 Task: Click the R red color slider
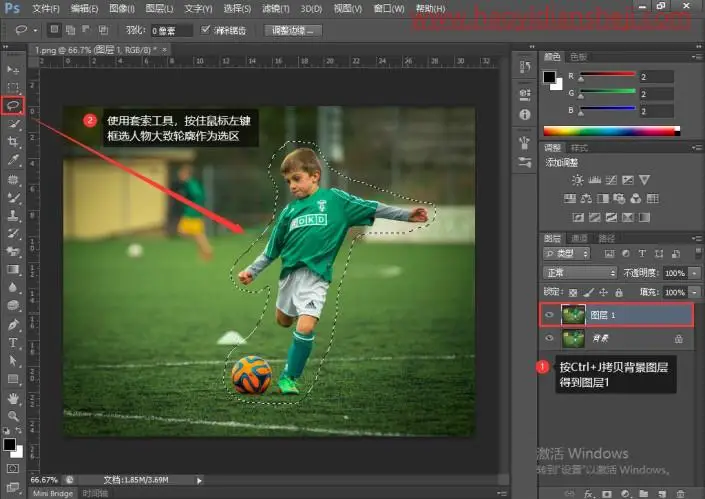[608, 74]
